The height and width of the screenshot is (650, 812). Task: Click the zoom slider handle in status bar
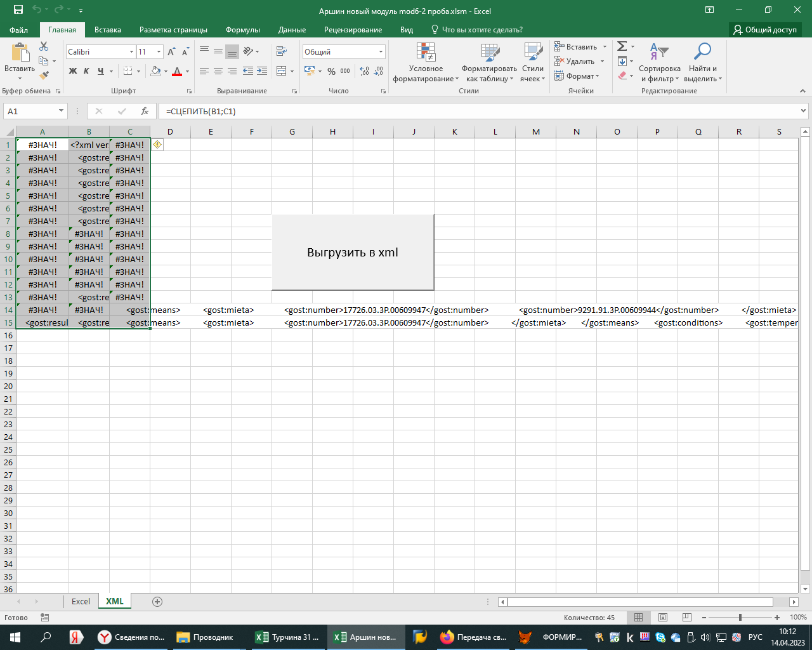click(740, 618)
